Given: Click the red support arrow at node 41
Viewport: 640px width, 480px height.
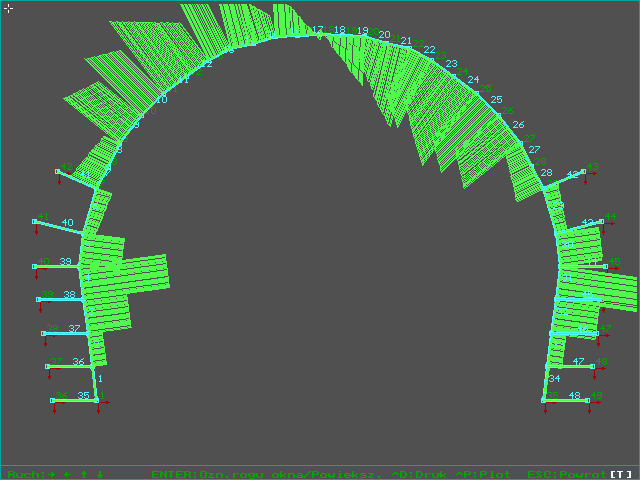Looking at the screenshot, I should [x=37, y=228].
